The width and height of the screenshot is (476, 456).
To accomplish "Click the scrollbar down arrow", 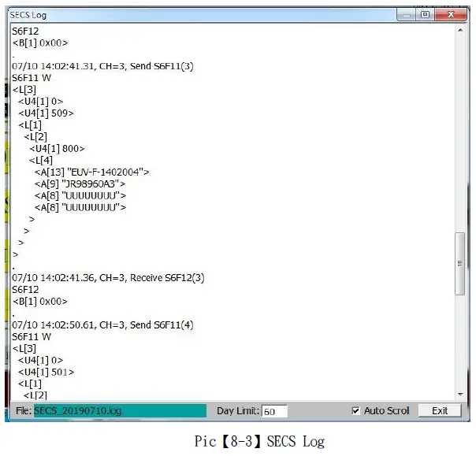I will tap(460, 394).
